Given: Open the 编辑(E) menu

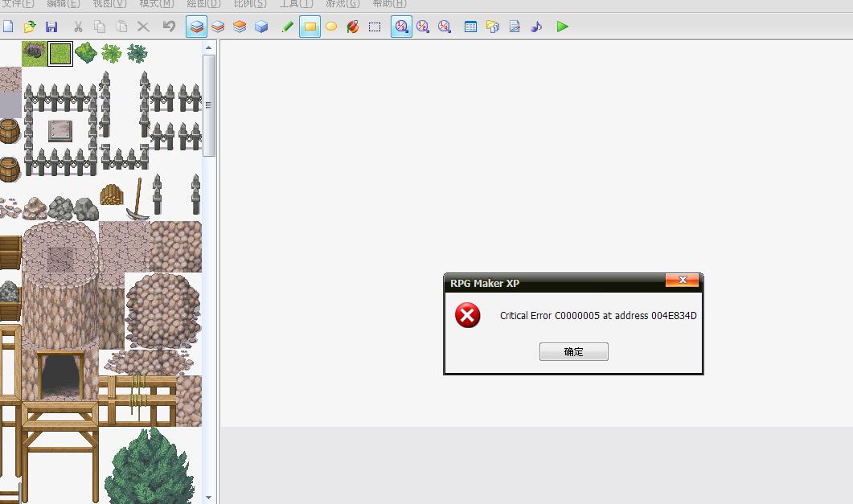Looking at the screenshot, I should tap(64, 4).
